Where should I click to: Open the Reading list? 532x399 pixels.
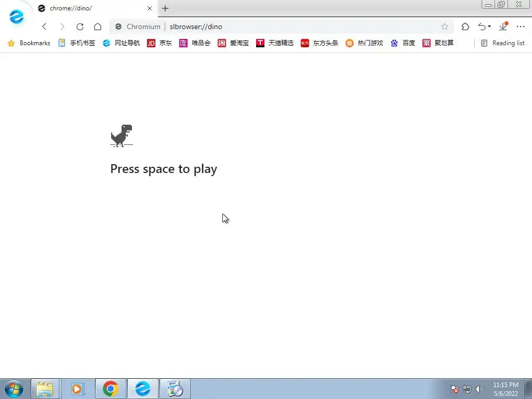(503, 43)
